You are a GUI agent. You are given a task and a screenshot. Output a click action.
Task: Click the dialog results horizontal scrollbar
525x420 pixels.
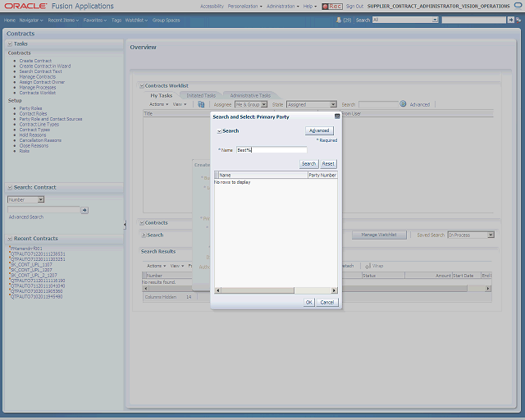point(276,290)
